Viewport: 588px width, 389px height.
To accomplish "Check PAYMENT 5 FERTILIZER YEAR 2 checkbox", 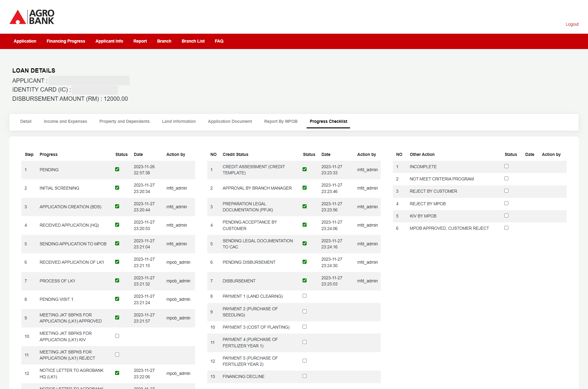I will coord(304,361).
